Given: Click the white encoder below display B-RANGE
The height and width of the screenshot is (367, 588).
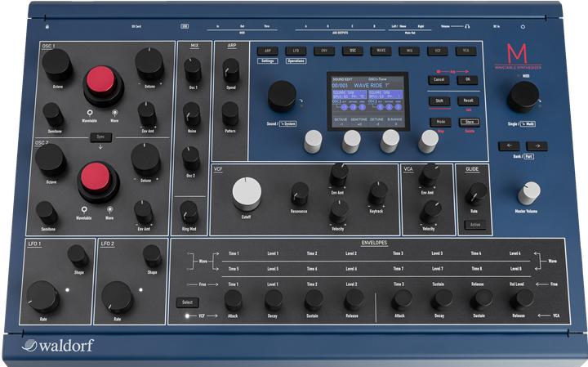Looking at the screenshot, I should (x=428, y=141).
